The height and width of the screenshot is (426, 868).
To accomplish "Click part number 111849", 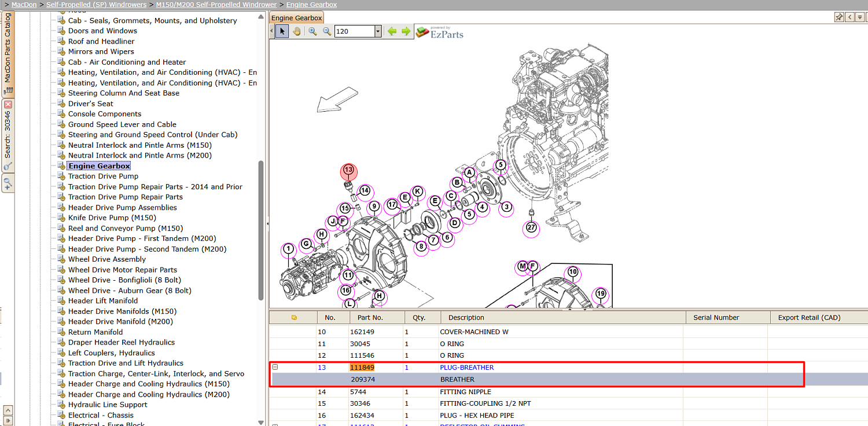I will pos(362,368).
